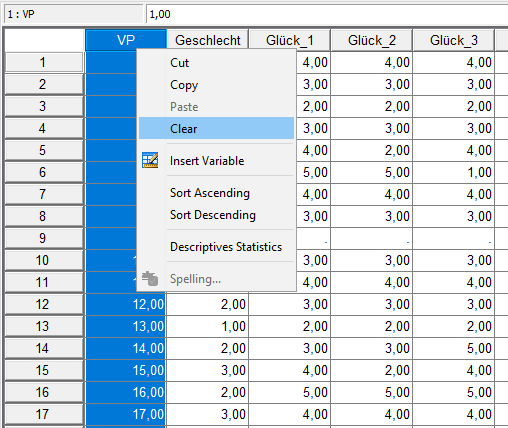Select row header 17
The image size is (508, 428).
point(44,414)
